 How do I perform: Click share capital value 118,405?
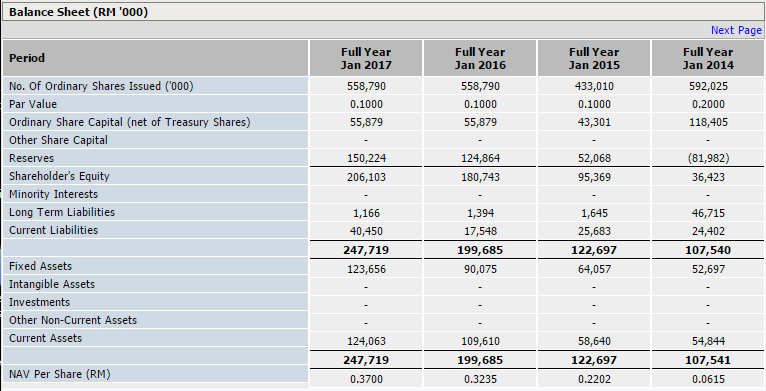708,122
